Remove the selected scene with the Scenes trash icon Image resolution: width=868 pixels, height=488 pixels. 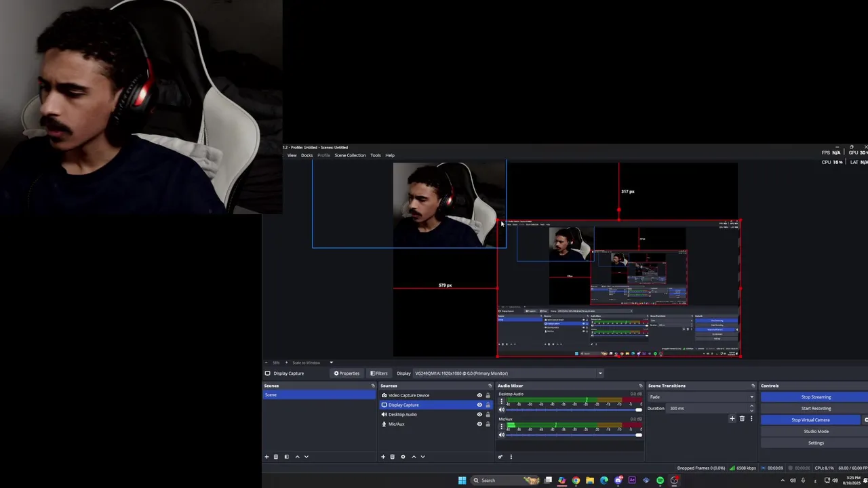point(276,457)
